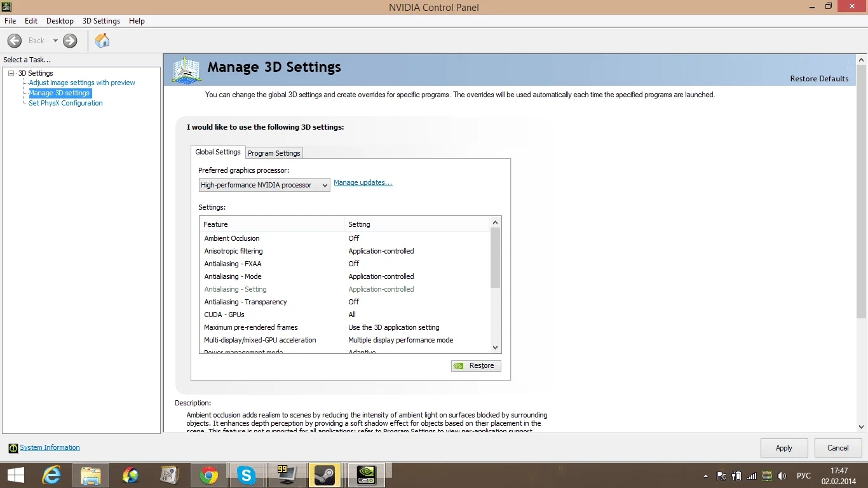
Task: Select Set PhysX Configuration in task tree
Action: click(65, 103)
